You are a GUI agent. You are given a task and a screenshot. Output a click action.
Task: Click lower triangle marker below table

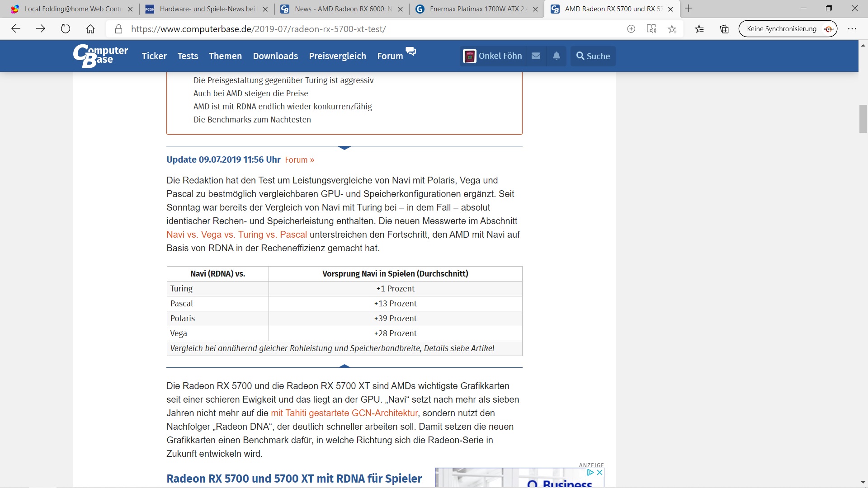pyautogui.click(x=344, y=366)
